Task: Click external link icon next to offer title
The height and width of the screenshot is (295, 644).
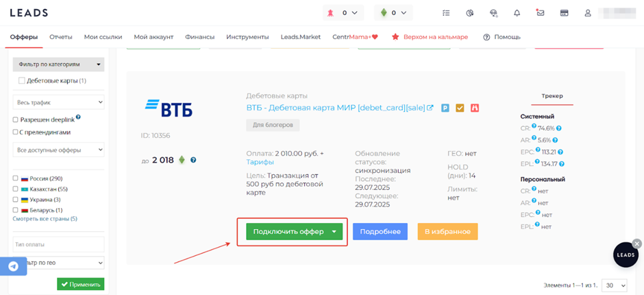Action: pos(430,108)
